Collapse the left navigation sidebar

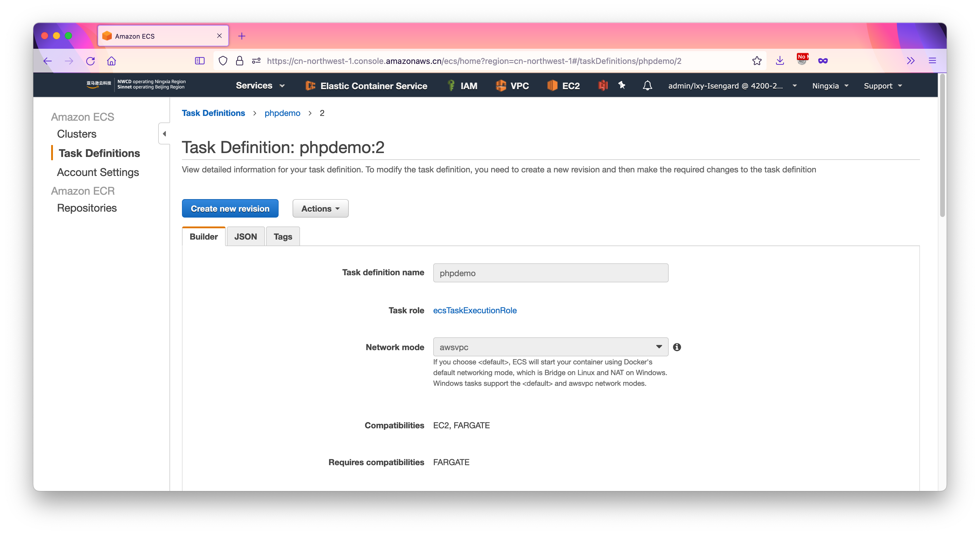click(164, 134)
